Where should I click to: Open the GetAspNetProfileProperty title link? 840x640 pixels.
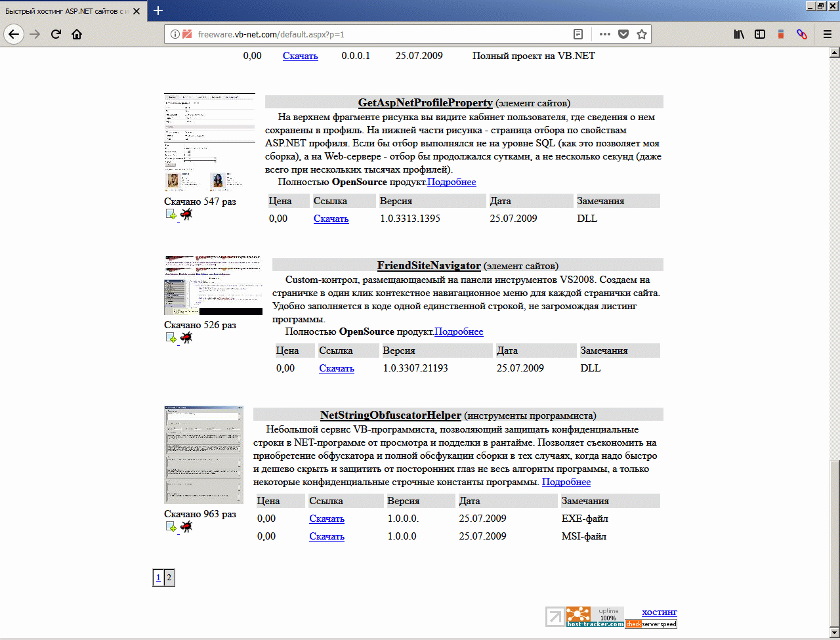pos(425,102)
